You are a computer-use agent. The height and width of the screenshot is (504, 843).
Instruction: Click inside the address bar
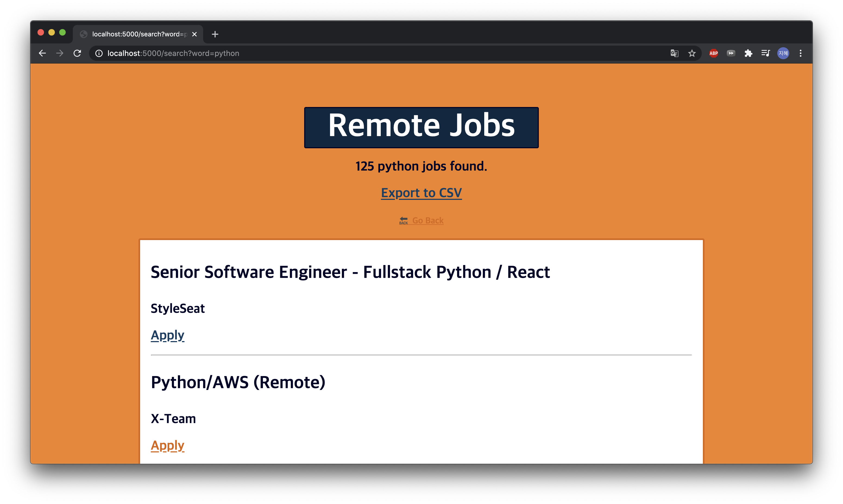238,53
